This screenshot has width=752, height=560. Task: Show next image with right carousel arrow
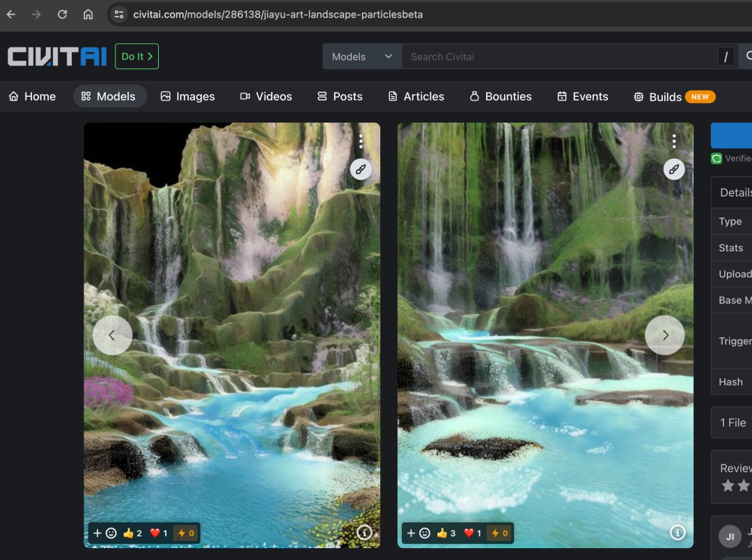pyautogui.click(x=665, y=335)
